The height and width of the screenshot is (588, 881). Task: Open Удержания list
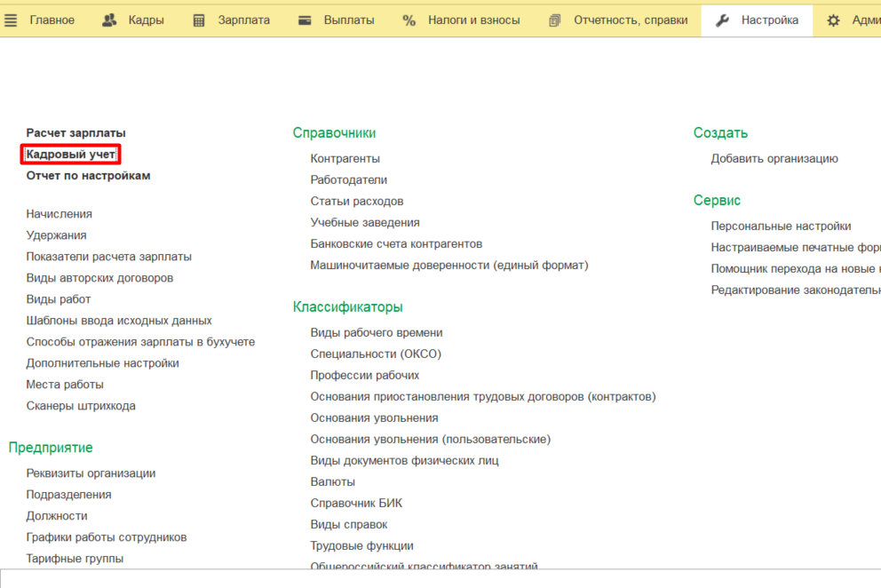(56, 235)
